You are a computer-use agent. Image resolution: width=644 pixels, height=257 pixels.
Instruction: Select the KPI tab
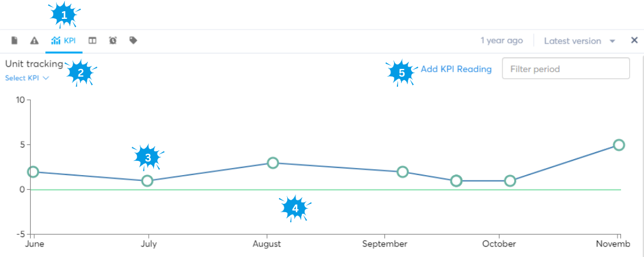click(x=64, y=41)
